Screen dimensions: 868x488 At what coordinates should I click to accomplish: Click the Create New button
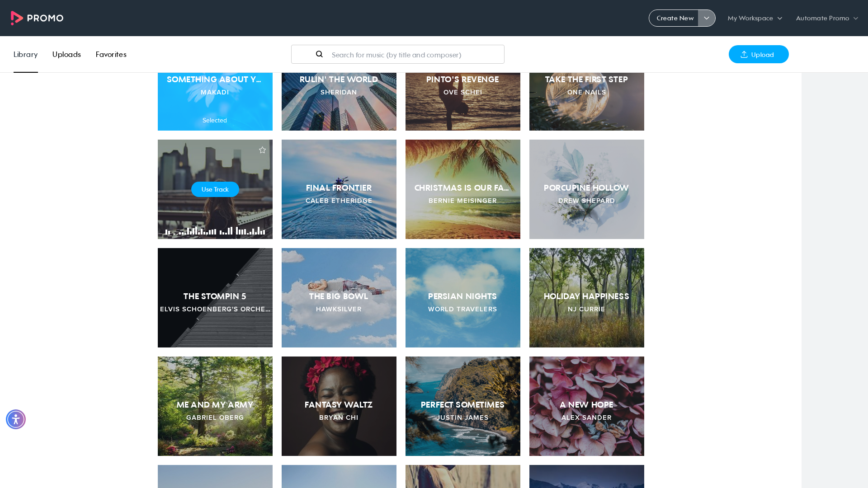(x=674, y=18)
